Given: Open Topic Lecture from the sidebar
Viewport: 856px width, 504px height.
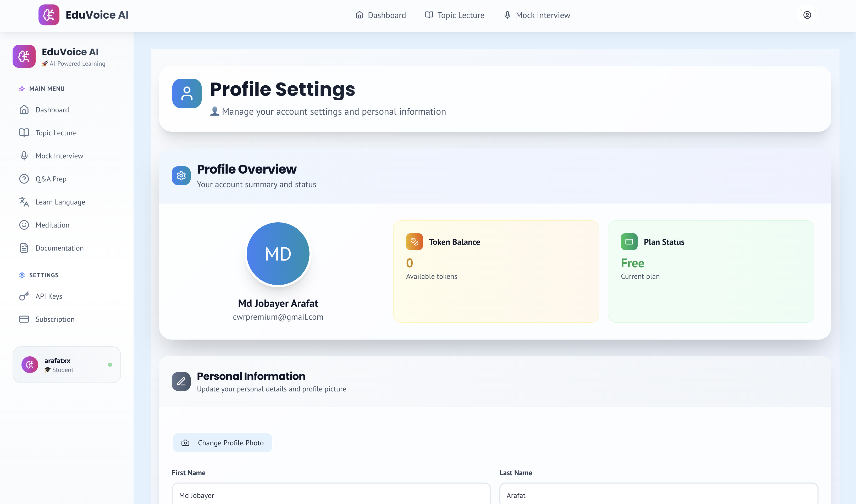Looking at the screenshot, I should (56, 133).
